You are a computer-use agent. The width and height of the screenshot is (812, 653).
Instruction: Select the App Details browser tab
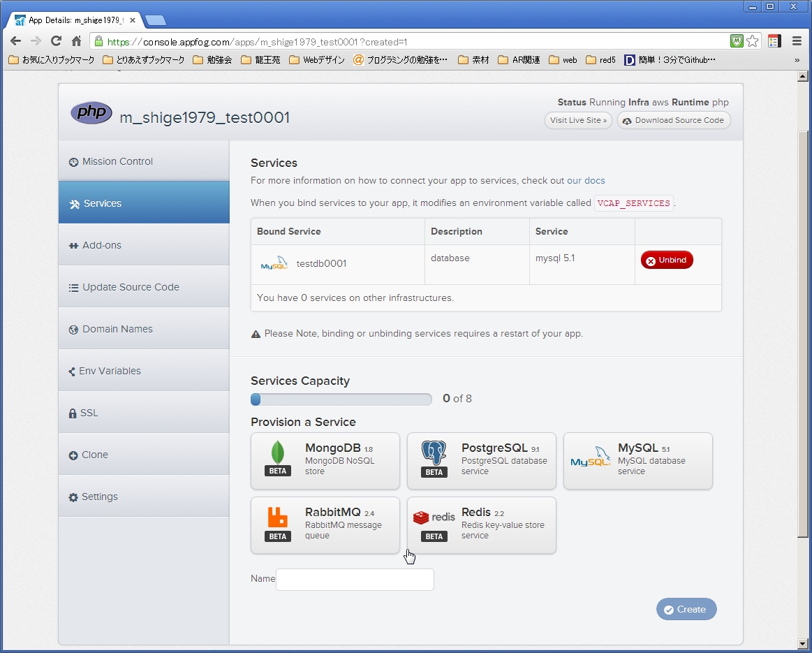(75, 20)
